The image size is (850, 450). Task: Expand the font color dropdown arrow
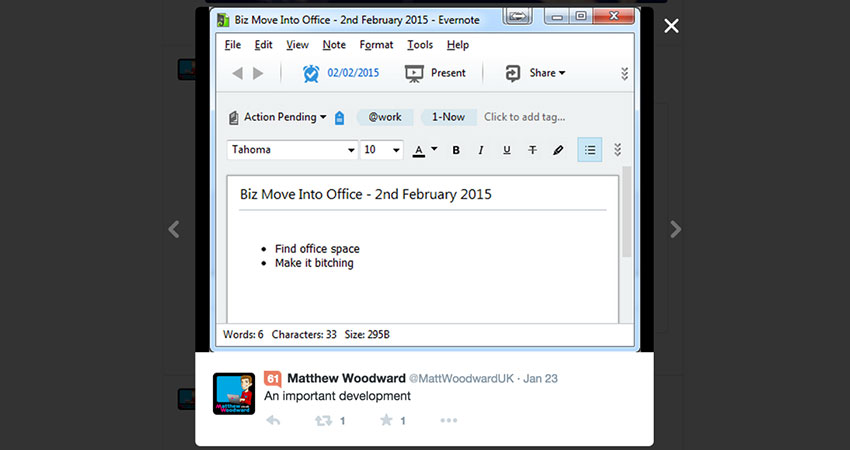coord(434,149)
